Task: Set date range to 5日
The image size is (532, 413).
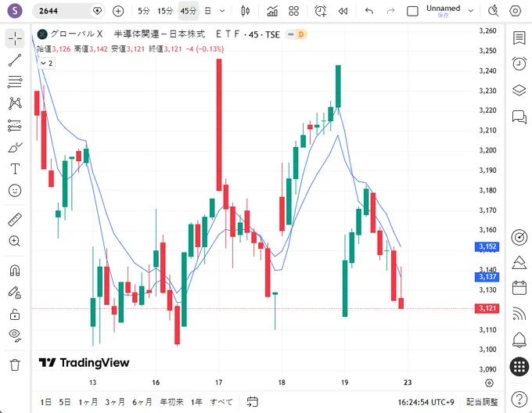Action: (x=64, y=402)
